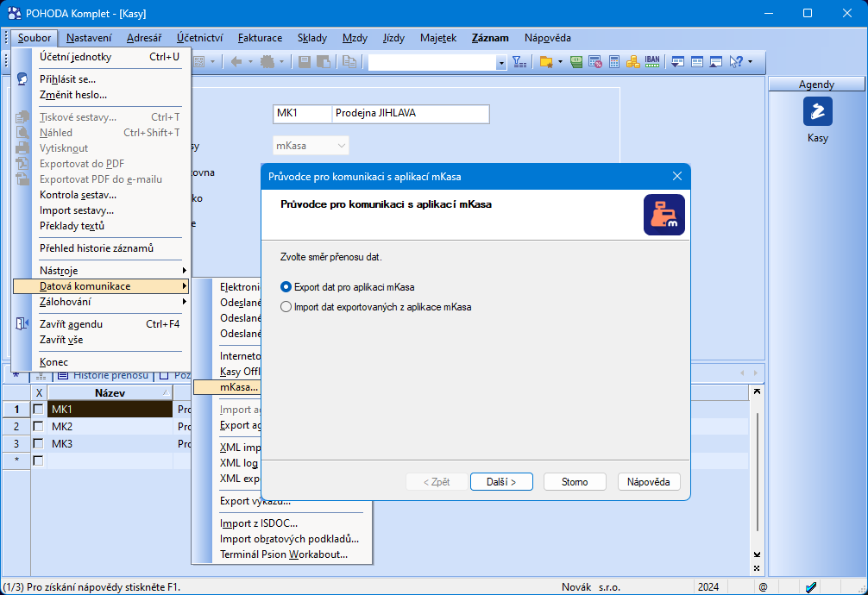This screenshot has width=868, height=595.
Task: Select Datová komunikace menu entry
Action: (x=101, y=286)
